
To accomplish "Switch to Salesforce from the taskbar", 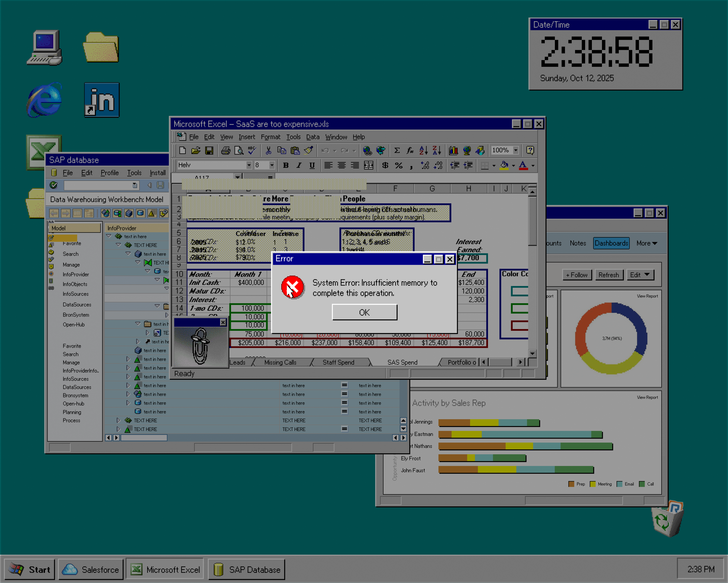I will 90,569.
